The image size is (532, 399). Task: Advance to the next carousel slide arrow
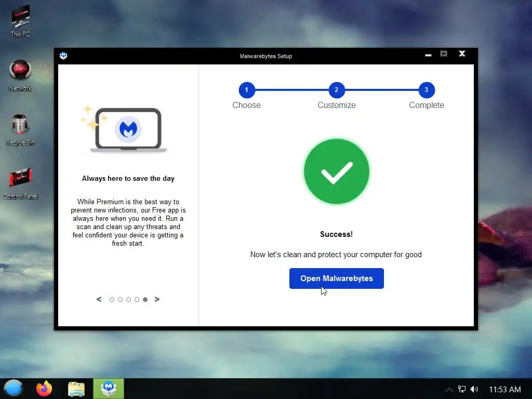point(157,299)
